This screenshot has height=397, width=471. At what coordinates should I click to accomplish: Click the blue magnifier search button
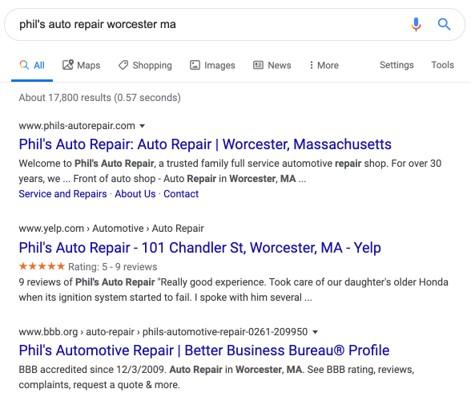click(x=444, y=24)
